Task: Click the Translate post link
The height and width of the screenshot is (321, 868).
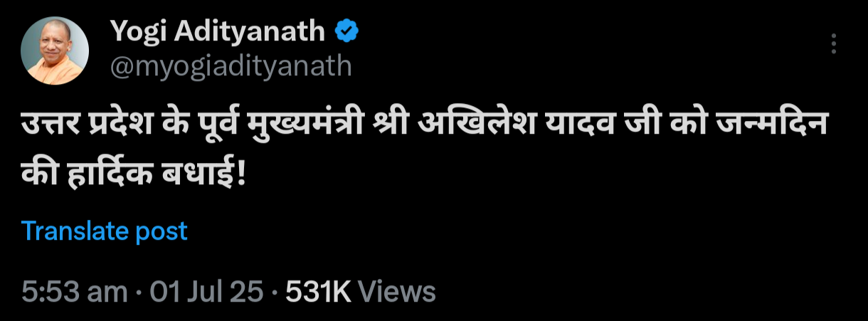Action: (105, 231)
